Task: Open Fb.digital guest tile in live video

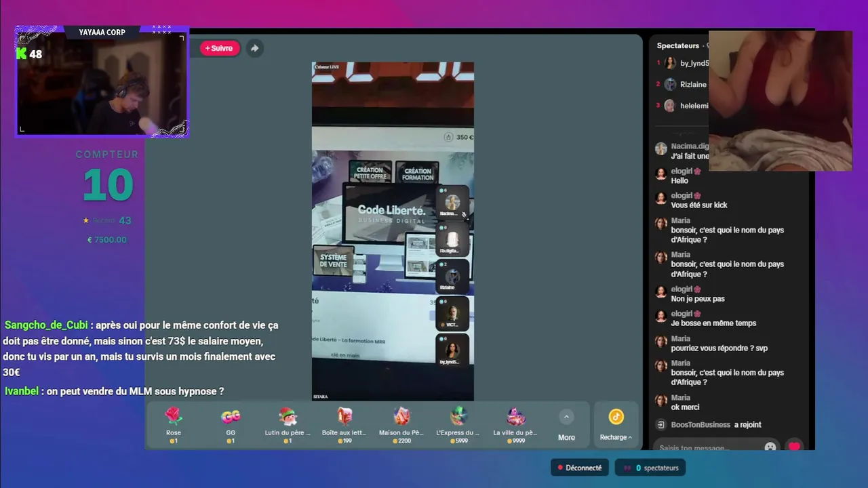Action: 452,239
